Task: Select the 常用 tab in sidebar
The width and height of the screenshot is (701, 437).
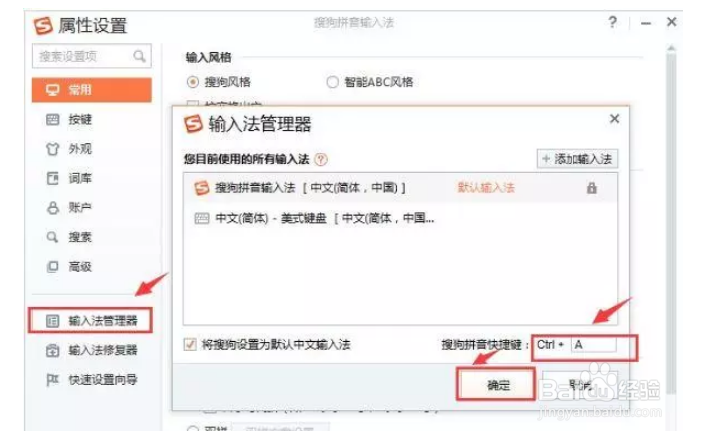Action: 92,90
